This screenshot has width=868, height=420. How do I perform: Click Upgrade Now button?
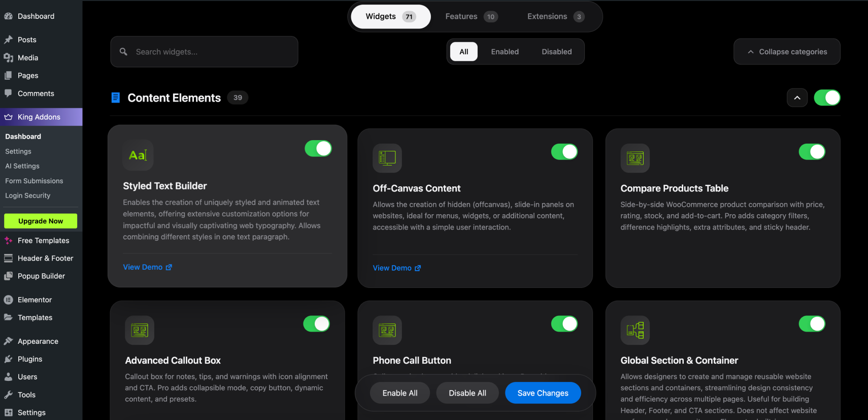41,221
